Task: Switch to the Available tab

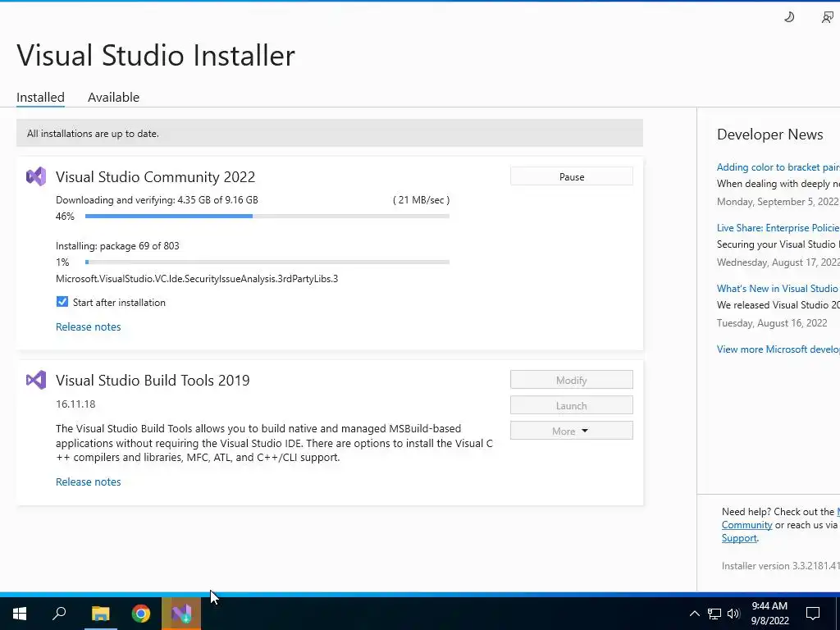Action: [113, 97]
